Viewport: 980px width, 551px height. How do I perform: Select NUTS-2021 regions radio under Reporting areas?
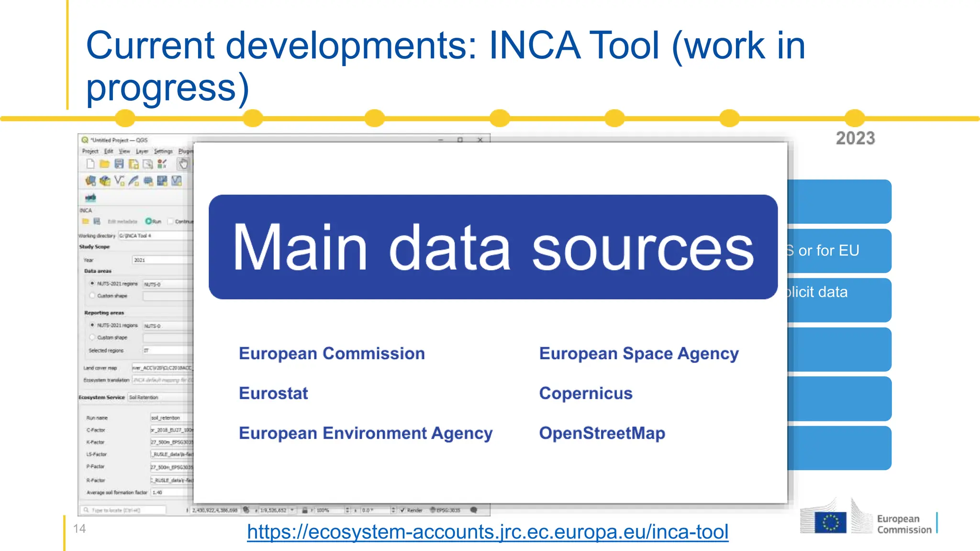[92, 325]
